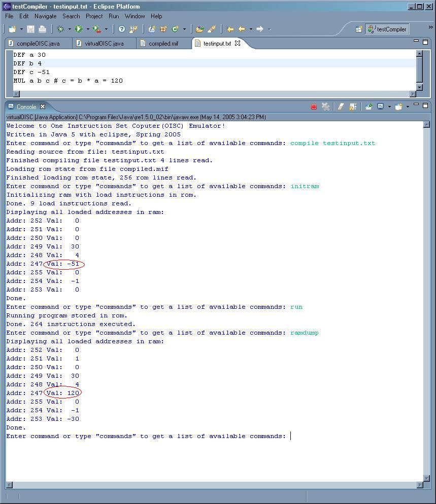
Task: Click the Back navigation arrow icon
Action: pos(242,29)
